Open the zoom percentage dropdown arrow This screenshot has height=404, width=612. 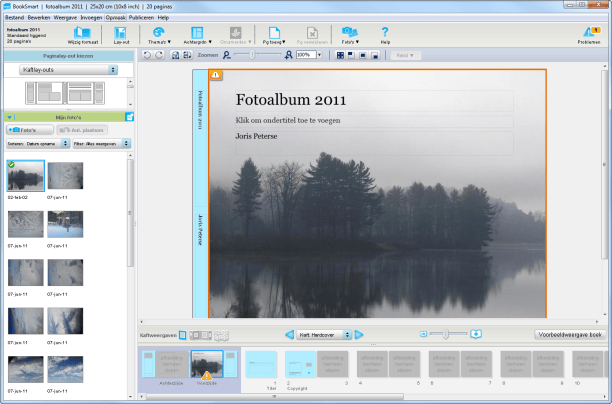319,55
